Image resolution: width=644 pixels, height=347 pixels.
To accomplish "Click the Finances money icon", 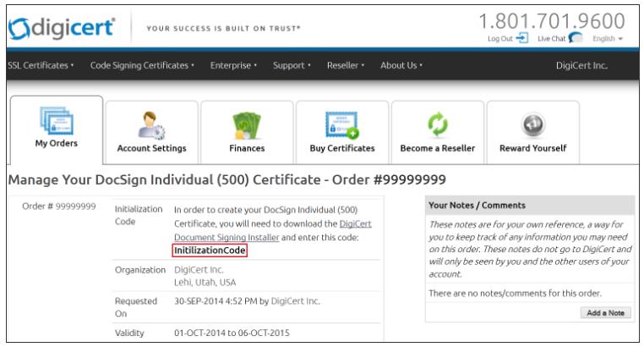I will pos(247,125).
